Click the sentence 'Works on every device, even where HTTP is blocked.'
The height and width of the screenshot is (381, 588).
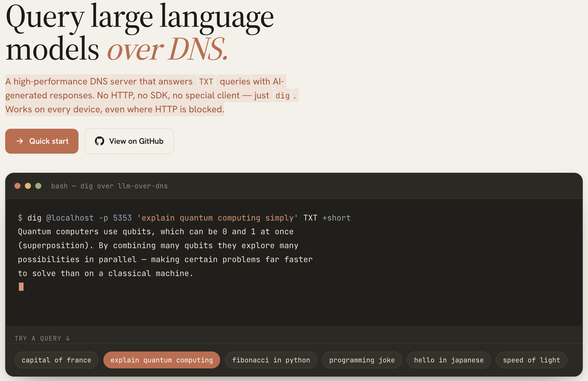tap(115, 109)
